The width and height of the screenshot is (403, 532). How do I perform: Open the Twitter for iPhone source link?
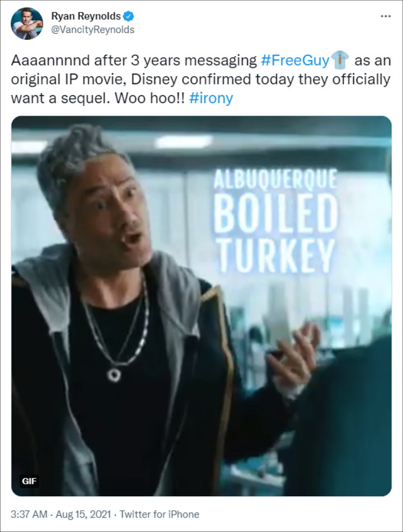tap(159, 514)
